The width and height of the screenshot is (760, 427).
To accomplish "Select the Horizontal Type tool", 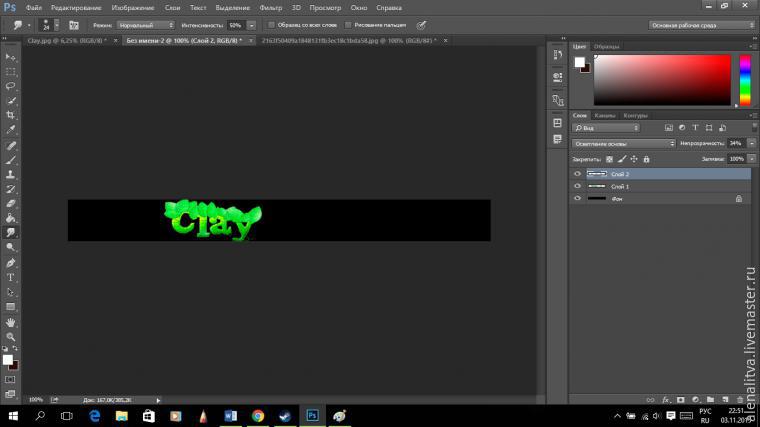I will coord(12,277).
